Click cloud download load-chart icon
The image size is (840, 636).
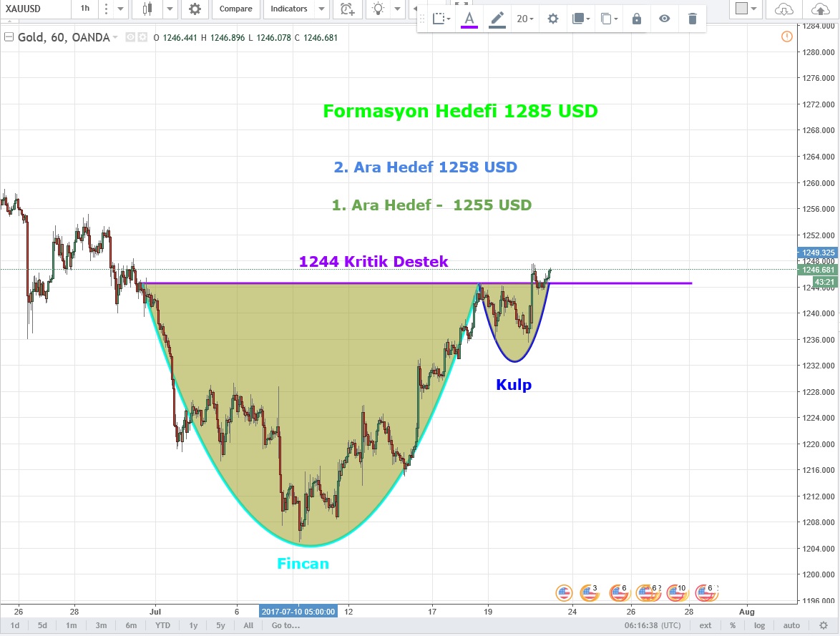(785, 9)
